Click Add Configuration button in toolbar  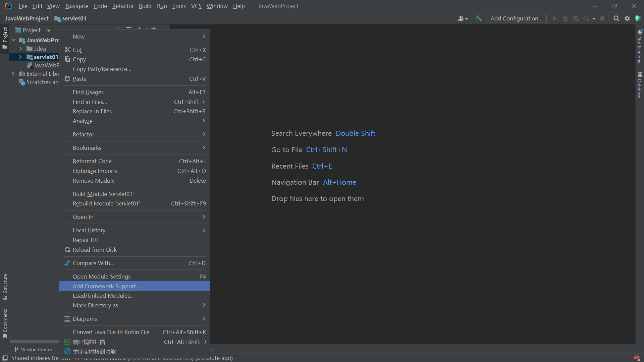pos(517,18)
